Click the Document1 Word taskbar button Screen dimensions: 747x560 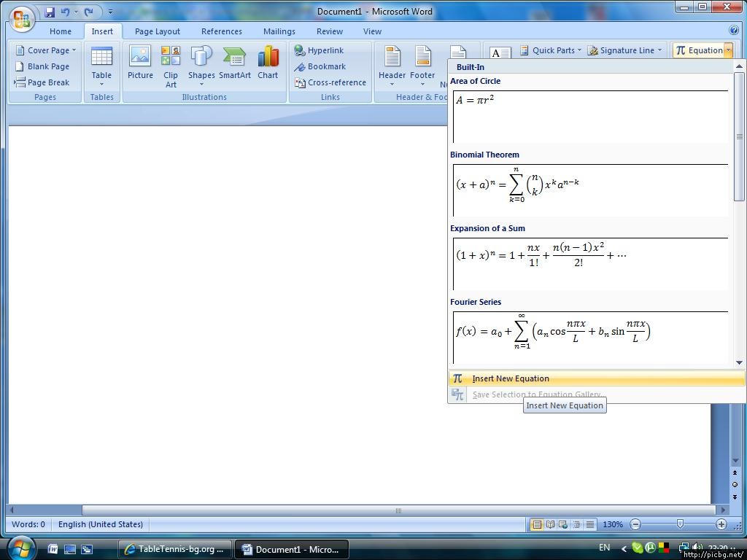[292, 550]
